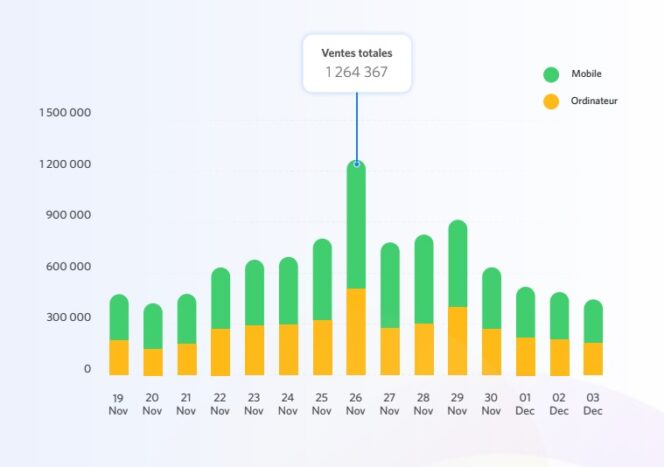Click the Mobile legend label
Image resolution: width=664 pixels, height=467 pixels.
pos(587,74)
